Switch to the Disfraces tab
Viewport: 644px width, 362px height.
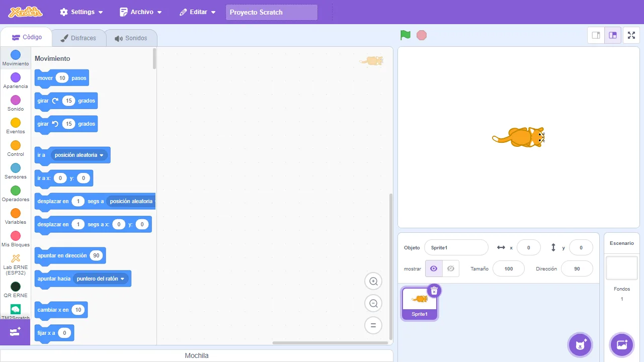click(x=78, y=38)
